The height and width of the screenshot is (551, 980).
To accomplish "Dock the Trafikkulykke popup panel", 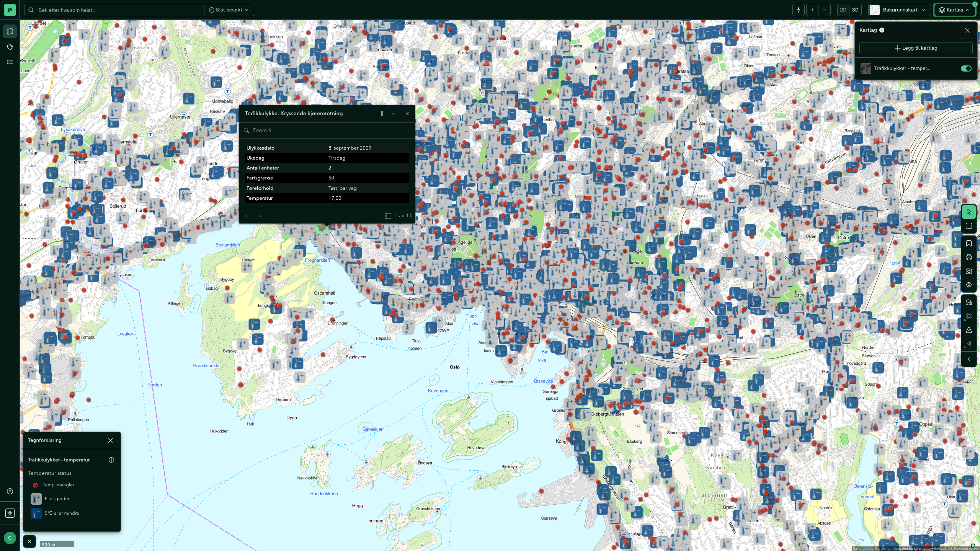I will [x=379, y=114].
